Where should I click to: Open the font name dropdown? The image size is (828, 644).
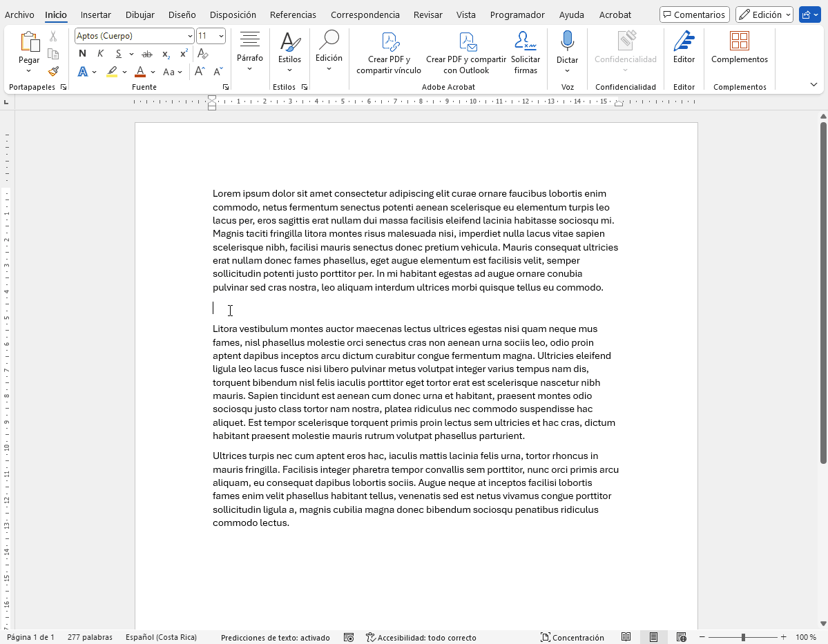(x=190, y=36)
